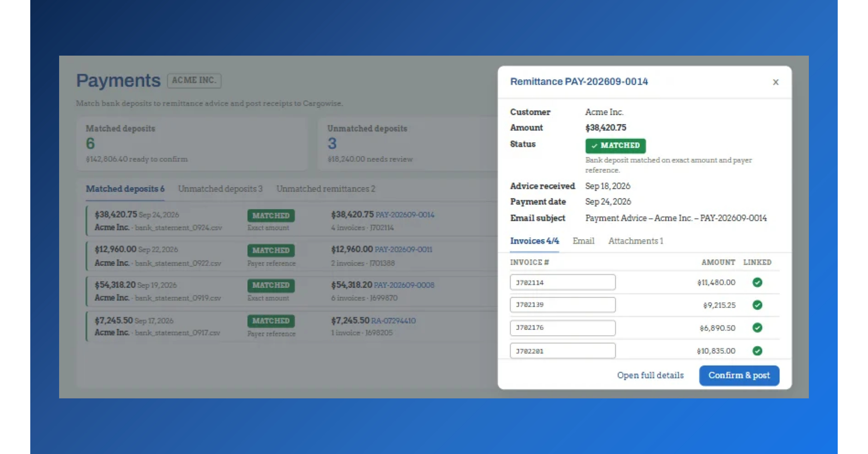Click the J702139 invoice number field
868x454 pixels.
coord(563,305)
